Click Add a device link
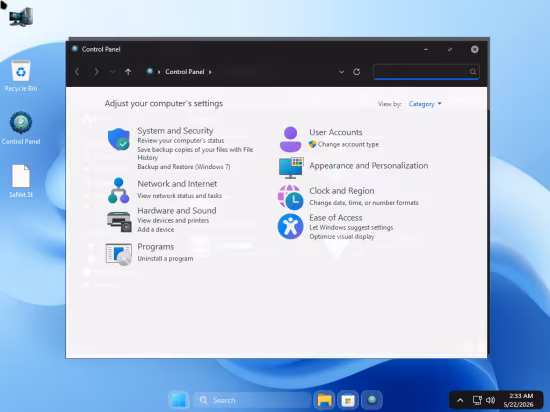 click(156, 230)
